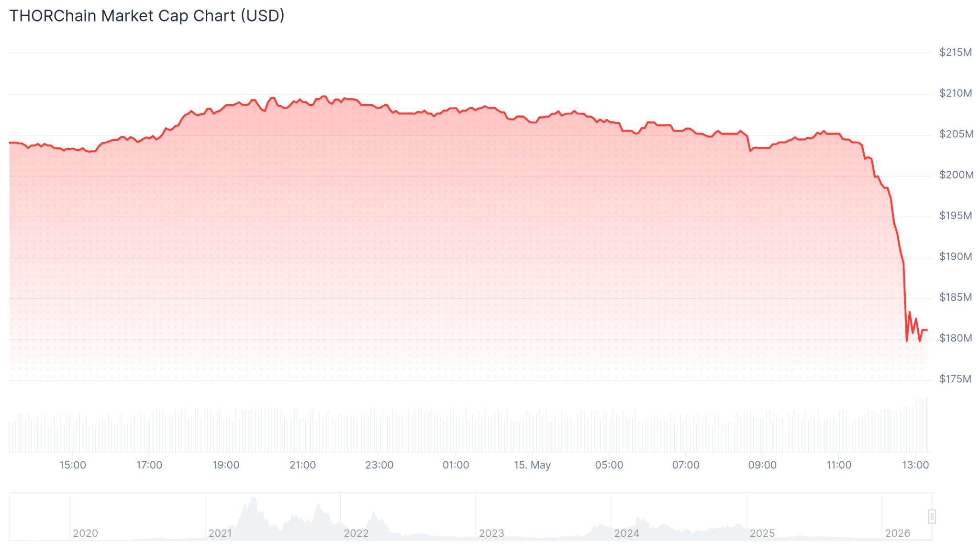The width and height of the screenshot is (980, 554).
Task: Click the $175M y-axis label
Action: (955, 379)
